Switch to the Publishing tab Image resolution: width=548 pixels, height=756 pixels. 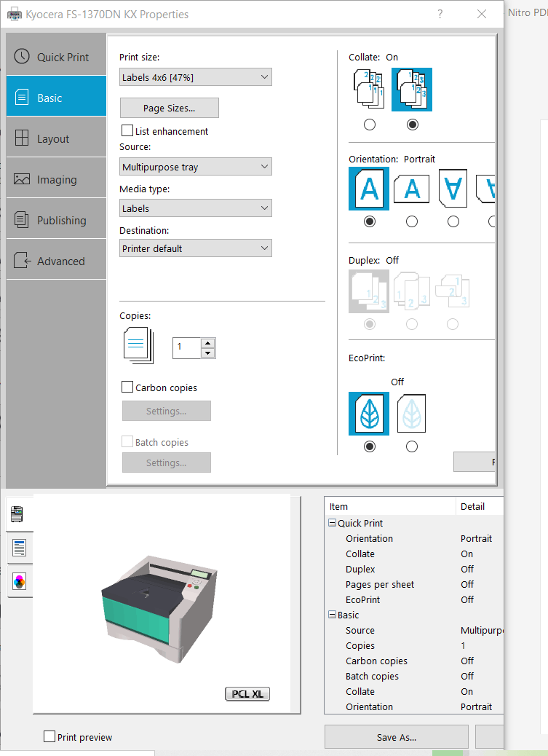[56, 218]
